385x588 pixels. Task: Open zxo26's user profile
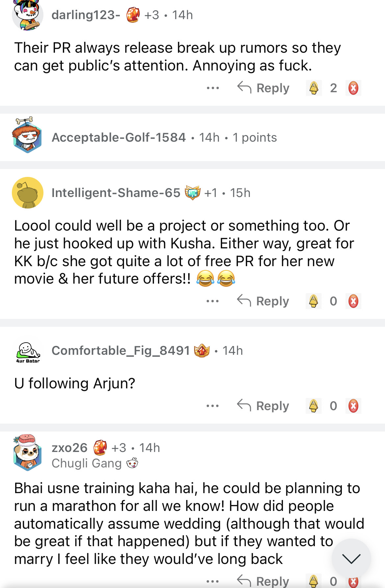(x=69, y=448)
